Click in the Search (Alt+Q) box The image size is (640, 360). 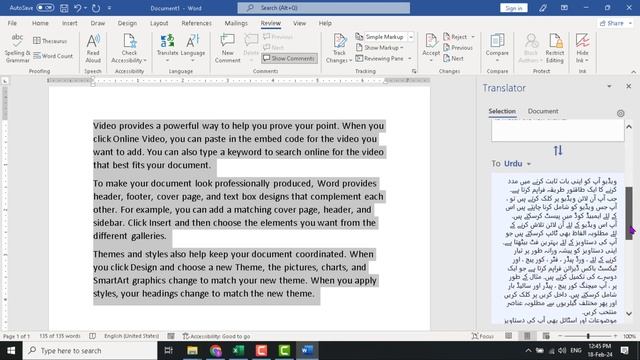pyautogui.click(x=324, y=8)
